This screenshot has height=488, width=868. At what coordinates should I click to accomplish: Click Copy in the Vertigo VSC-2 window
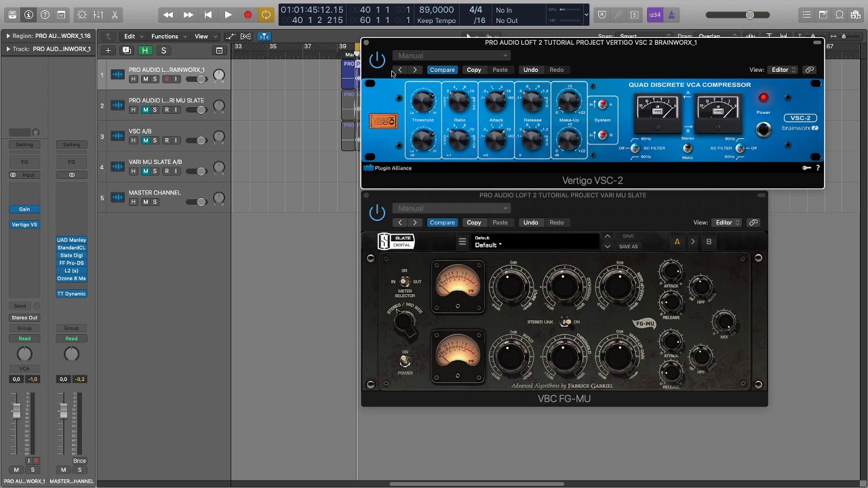pyautogui.click(x=474, y=70)
